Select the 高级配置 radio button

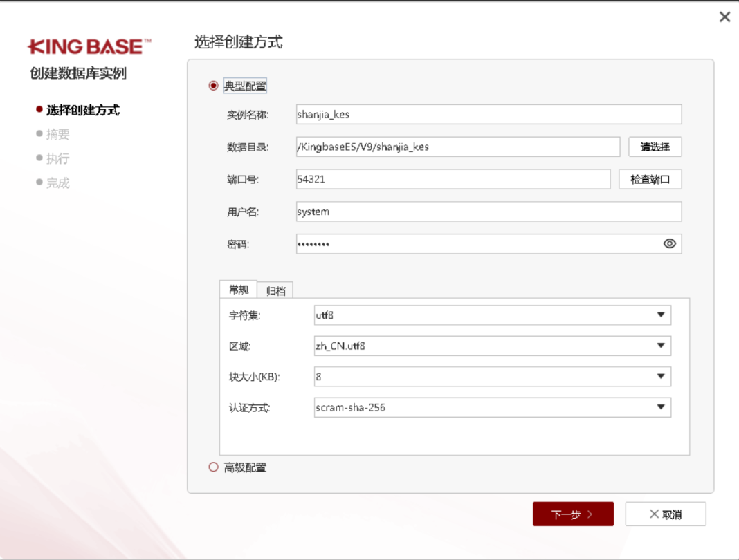(x=214, y=467)
